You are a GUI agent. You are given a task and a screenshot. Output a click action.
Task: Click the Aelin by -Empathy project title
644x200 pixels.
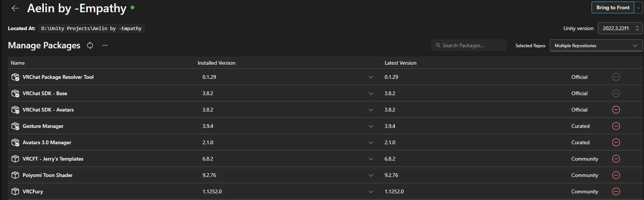pos(77,8)
